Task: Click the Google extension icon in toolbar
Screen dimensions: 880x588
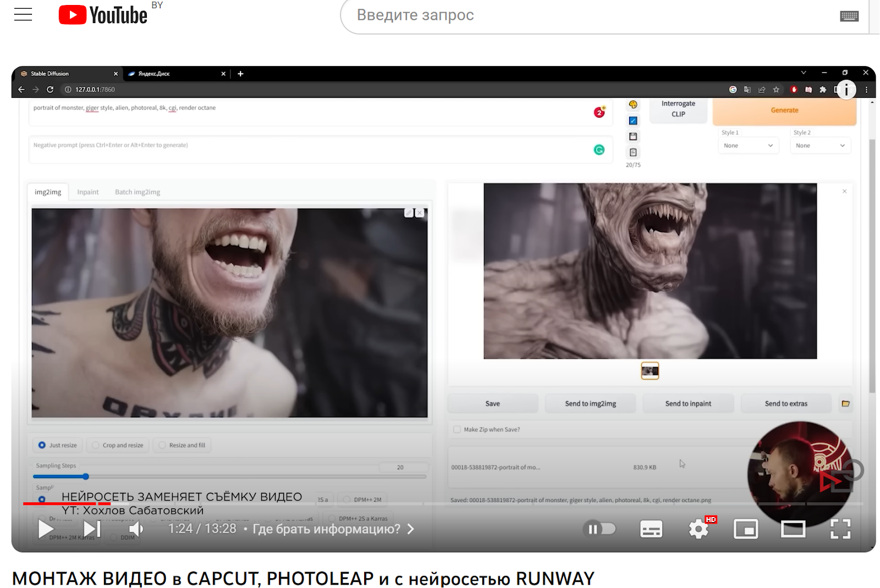Action: [x=733, y=90]
